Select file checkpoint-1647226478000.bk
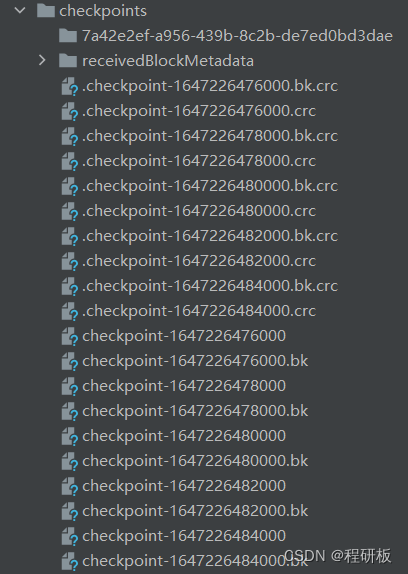Viewport: 408px width, 574px height. [x=195, y=411]
